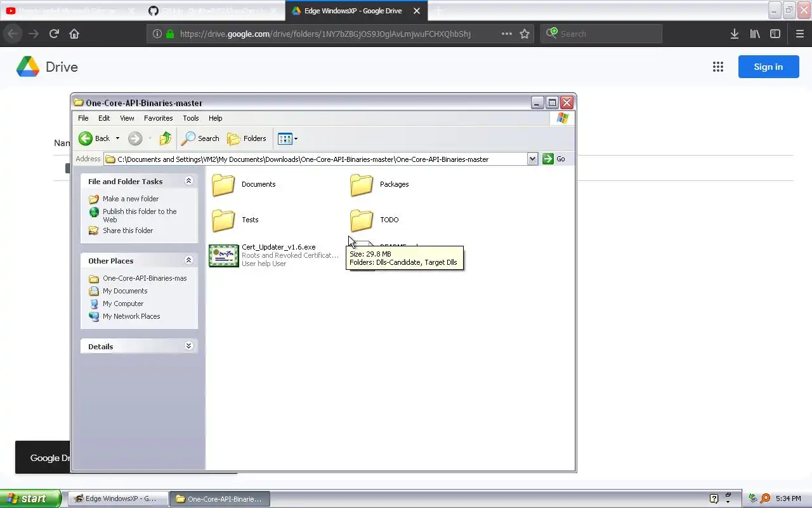This screenshot has width=812, height=508.
Task: Open Back button history dropdown arrow
Action: pyautogui.click(x=117, y=138)
